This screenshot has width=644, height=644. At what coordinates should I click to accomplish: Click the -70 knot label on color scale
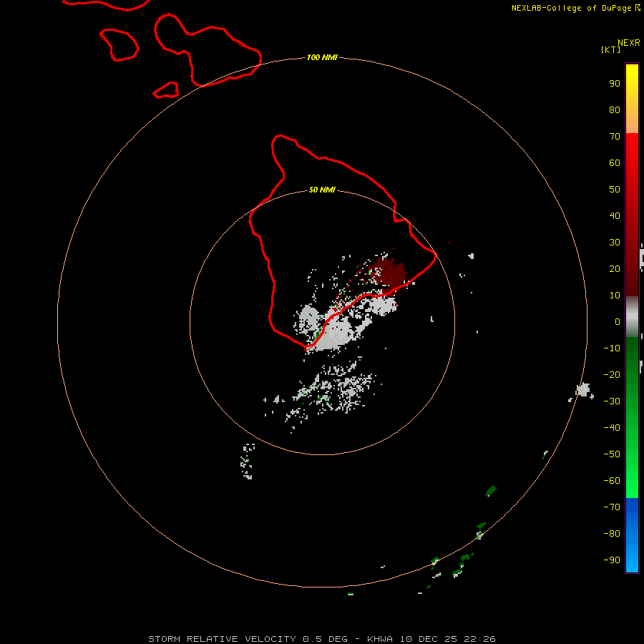point(612,507)
